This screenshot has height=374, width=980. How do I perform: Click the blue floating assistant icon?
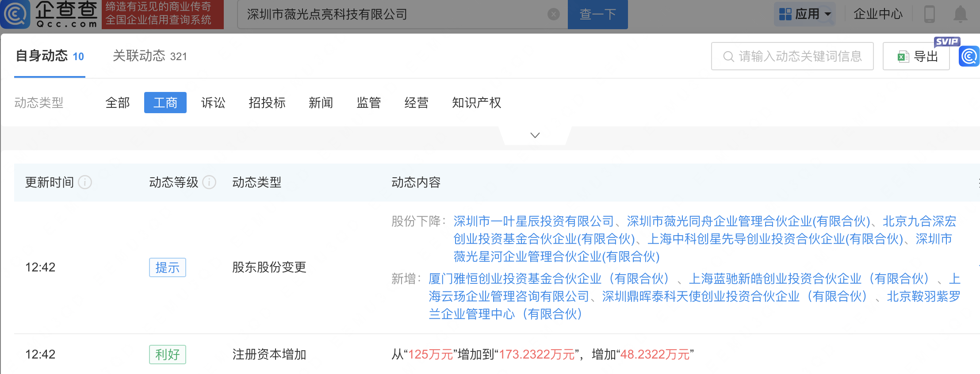969,57
